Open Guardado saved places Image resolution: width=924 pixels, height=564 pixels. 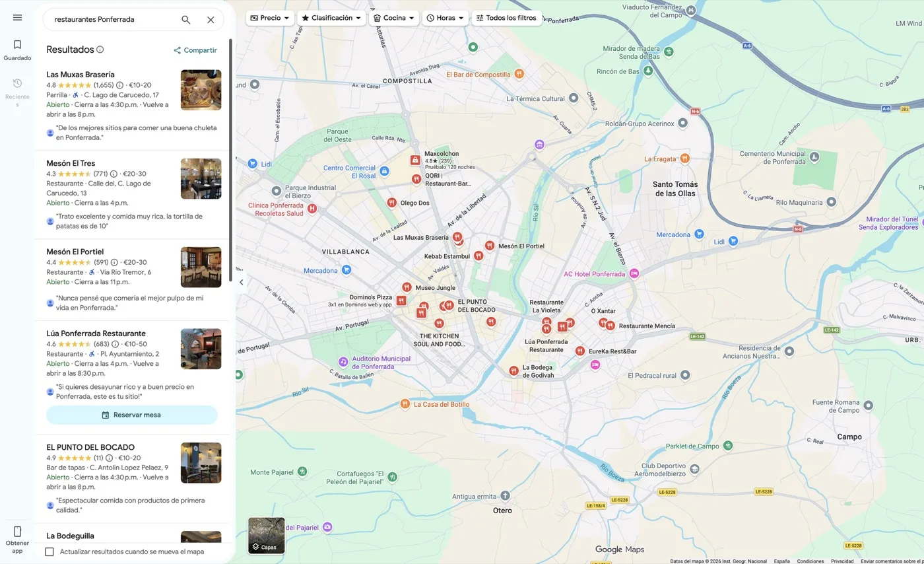click(17, 50)
